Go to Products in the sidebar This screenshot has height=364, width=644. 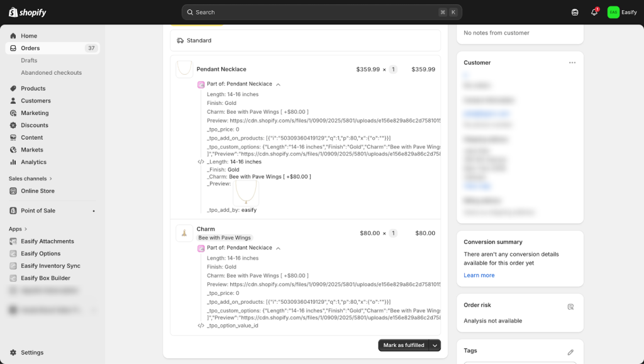point(33,89)
